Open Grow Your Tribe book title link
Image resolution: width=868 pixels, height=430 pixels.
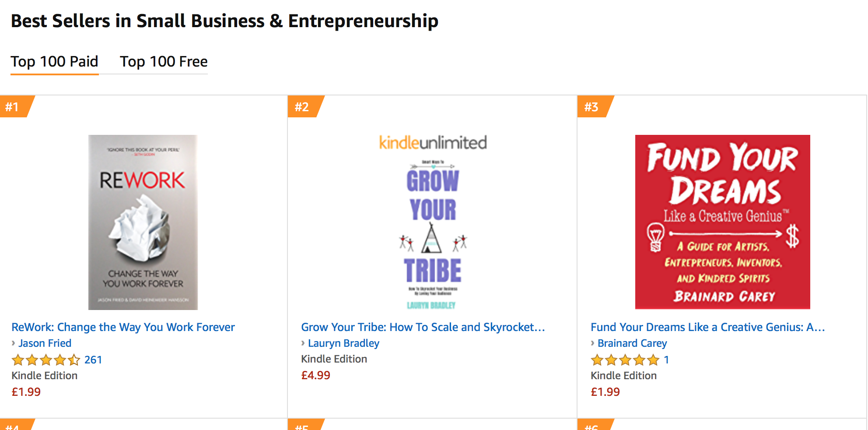(423, 327)
